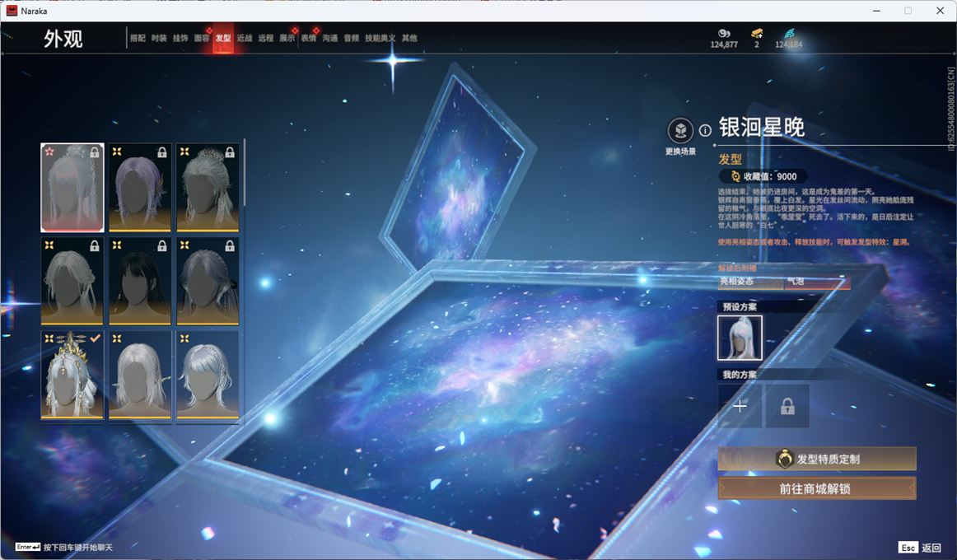Click the locked scheme slot under 我的方案
The image size is (957, 560).
(787, 406)
